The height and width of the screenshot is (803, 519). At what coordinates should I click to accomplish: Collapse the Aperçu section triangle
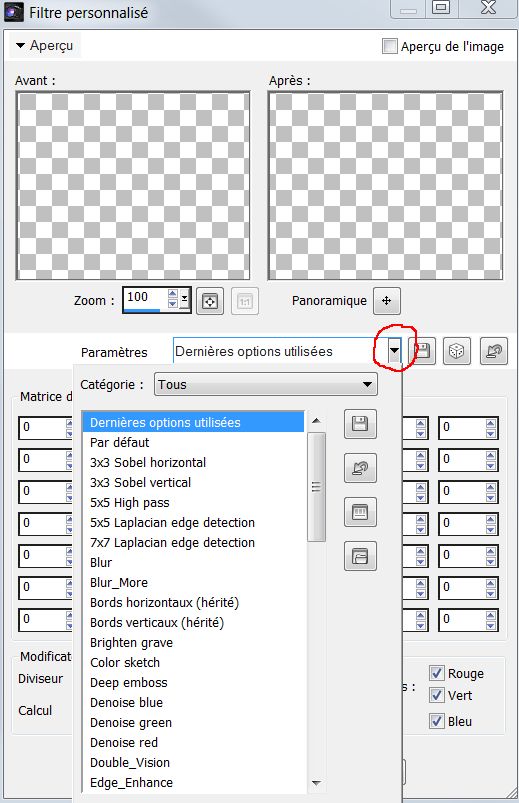click(x=20, y=46)
